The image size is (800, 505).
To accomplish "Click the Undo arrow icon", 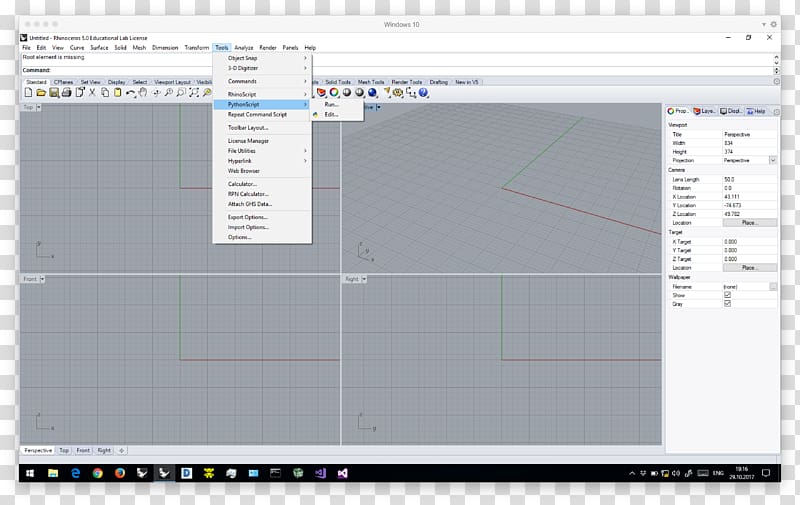I will coord(131,93).
